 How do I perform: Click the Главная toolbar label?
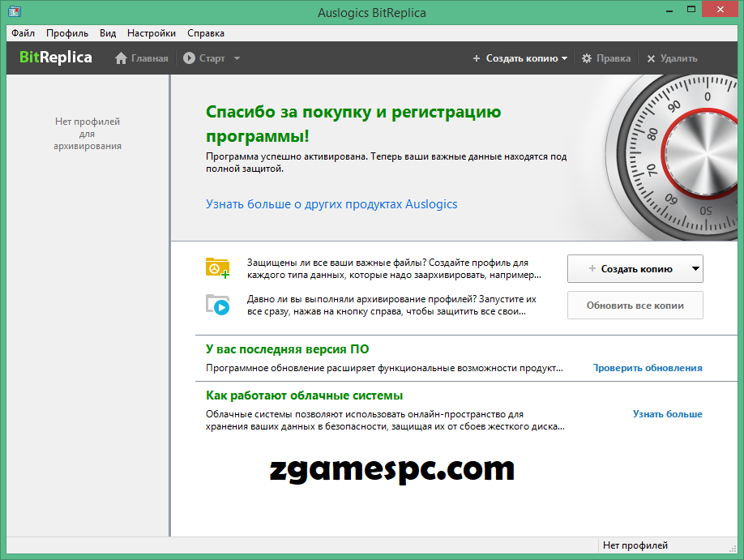pyautogui.click(x=149, y=58)
